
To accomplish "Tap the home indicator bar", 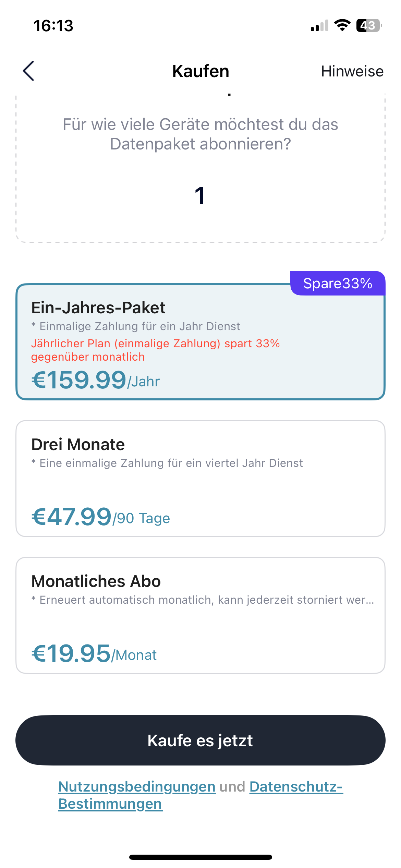I will coord(200,857).
